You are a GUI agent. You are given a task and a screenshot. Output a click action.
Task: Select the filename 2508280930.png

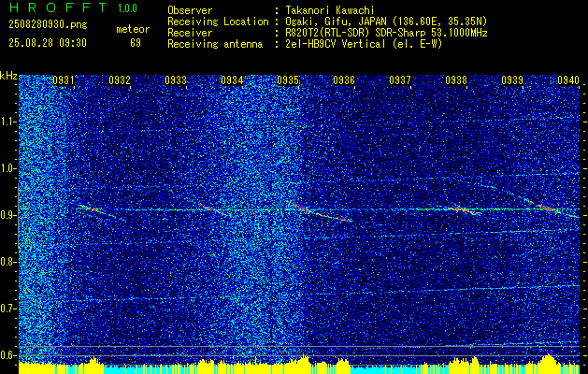(x=48, y=25)
